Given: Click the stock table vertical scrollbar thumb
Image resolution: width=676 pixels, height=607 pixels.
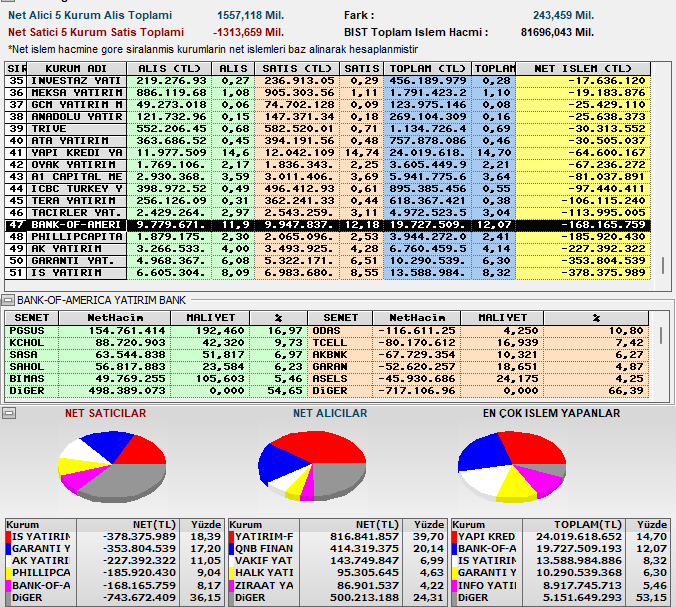Looking at the screenshot, I should click(x=661, y=335).
